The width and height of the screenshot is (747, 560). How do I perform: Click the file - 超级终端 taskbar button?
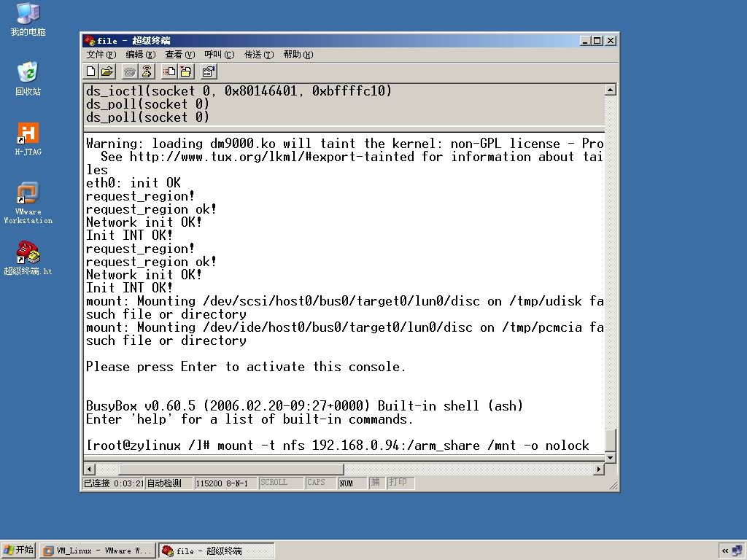click(x=216, y=551)
